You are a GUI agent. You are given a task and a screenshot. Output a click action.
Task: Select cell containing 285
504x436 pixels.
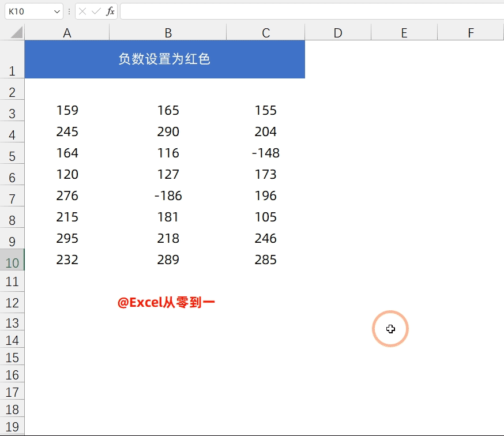265,260
